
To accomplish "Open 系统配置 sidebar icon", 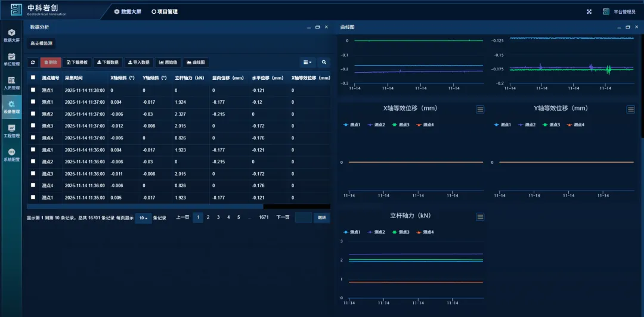I will tap(11, 155).
